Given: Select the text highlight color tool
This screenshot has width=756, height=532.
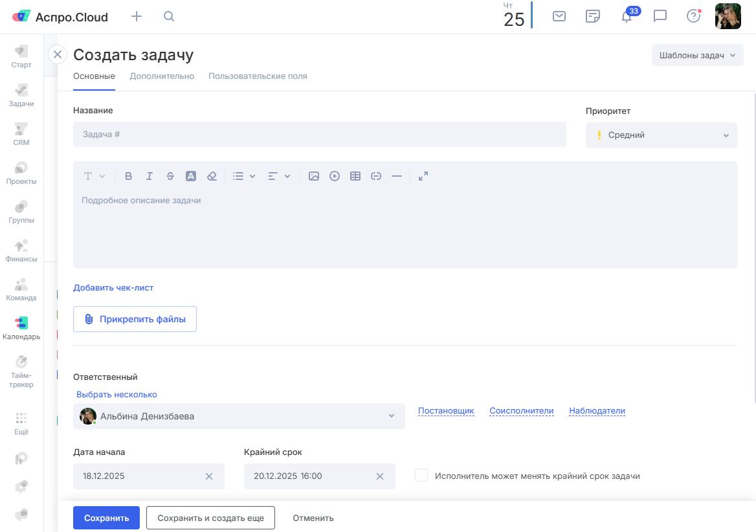Looking at the screenshot, I should pyautogui.click(x=191, y=176).
